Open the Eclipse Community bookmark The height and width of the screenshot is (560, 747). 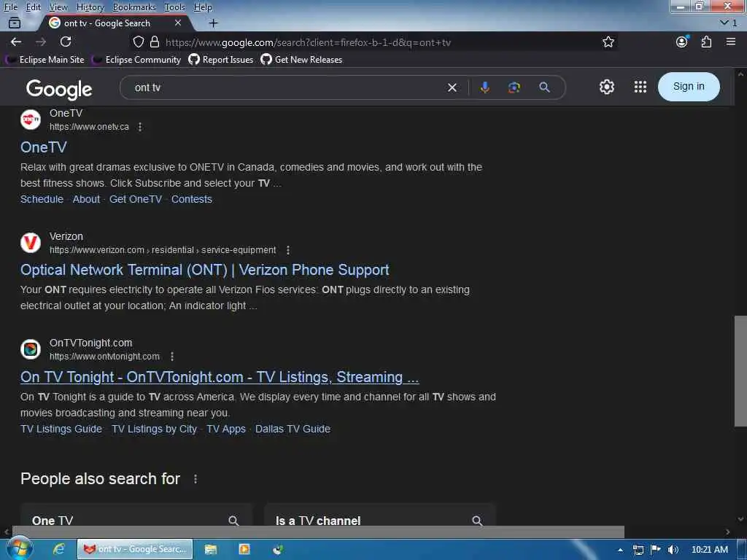tap(136, 60)
